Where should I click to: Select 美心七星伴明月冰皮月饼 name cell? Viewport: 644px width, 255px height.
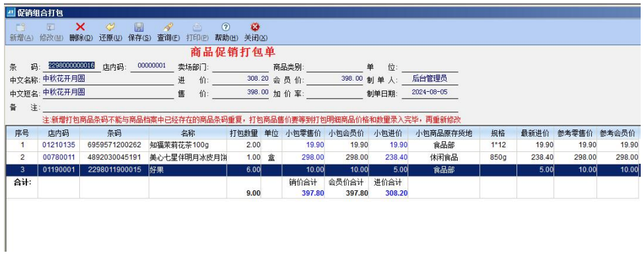coord(188,157)
